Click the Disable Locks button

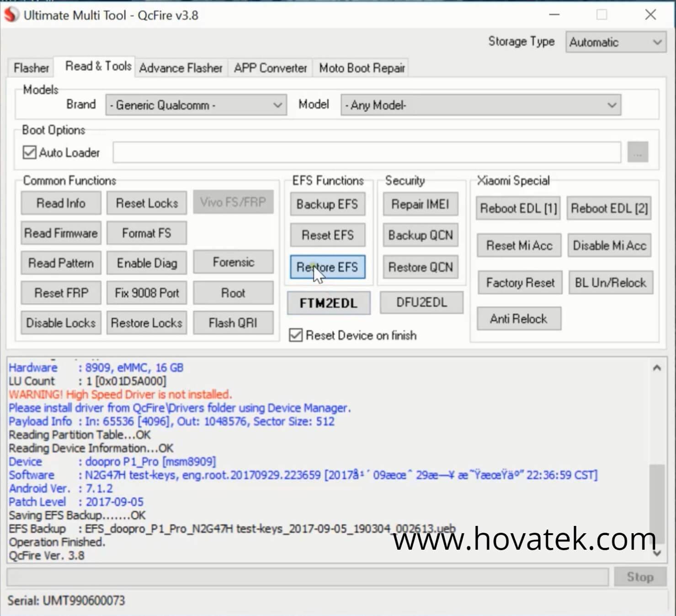[x=61, y=323]
